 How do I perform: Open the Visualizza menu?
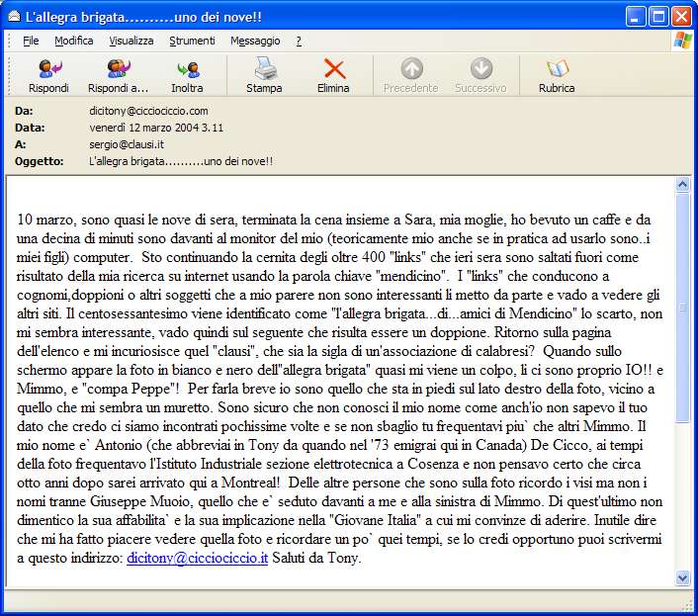point(131,41)
